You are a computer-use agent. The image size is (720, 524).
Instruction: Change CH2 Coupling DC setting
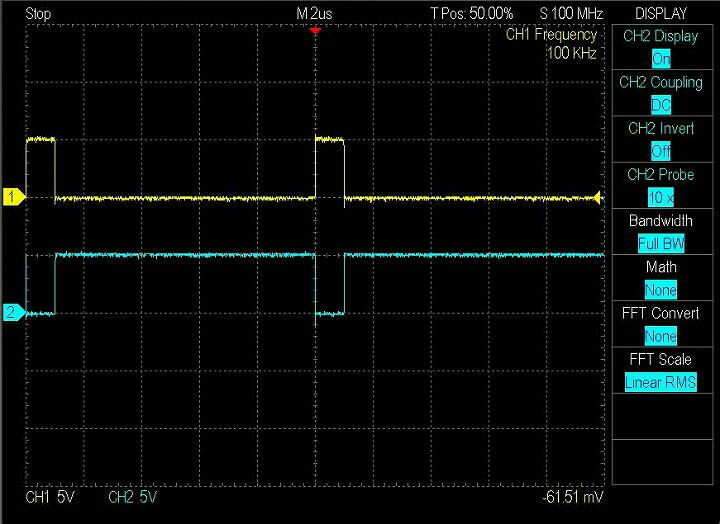[x=661, y=105]
